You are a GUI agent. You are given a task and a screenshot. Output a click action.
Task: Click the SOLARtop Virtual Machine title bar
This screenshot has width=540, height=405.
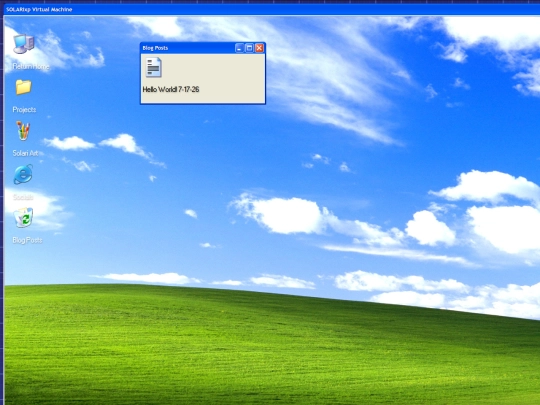tap(272, 9)
